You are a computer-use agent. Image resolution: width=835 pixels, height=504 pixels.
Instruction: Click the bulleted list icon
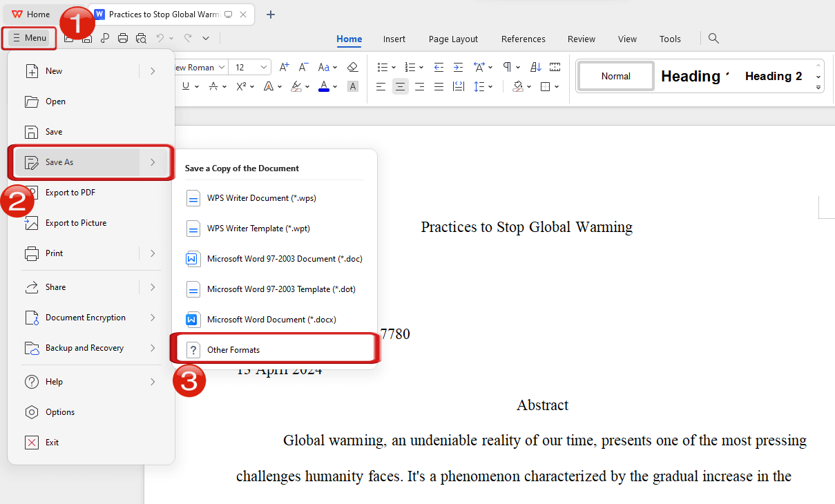tap(382, 67)
